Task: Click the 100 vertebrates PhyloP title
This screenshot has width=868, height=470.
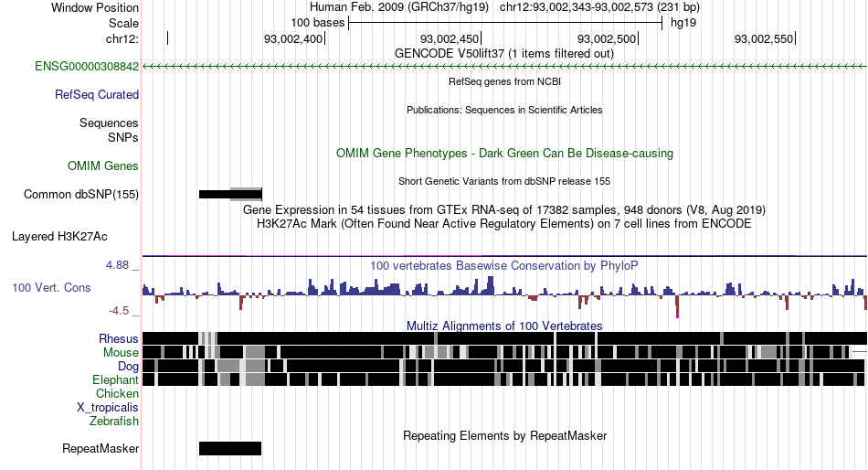Action: [x=504, y=265]
